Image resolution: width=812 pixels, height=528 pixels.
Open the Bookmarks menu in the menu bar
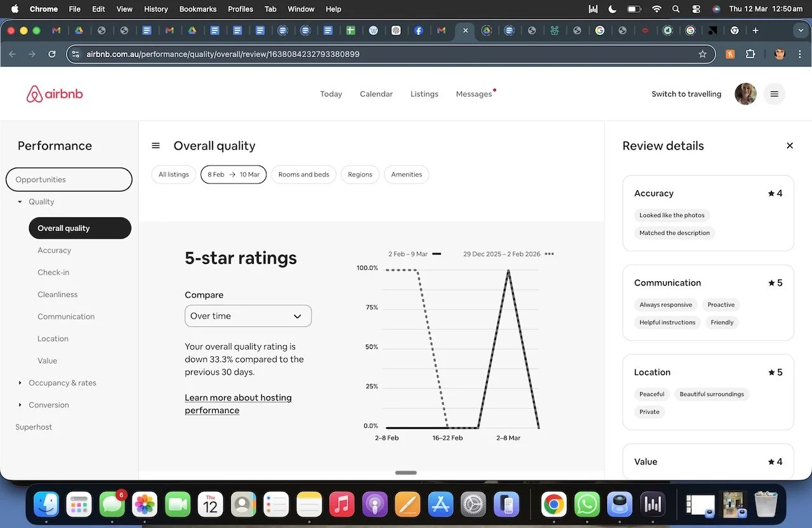197,9
